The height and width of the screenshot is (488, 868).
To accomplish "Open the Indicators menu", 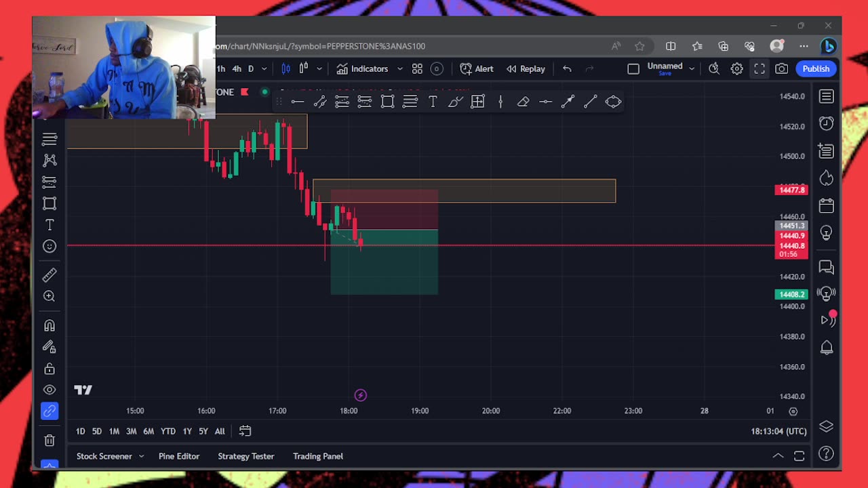I will tap(363, 68).
